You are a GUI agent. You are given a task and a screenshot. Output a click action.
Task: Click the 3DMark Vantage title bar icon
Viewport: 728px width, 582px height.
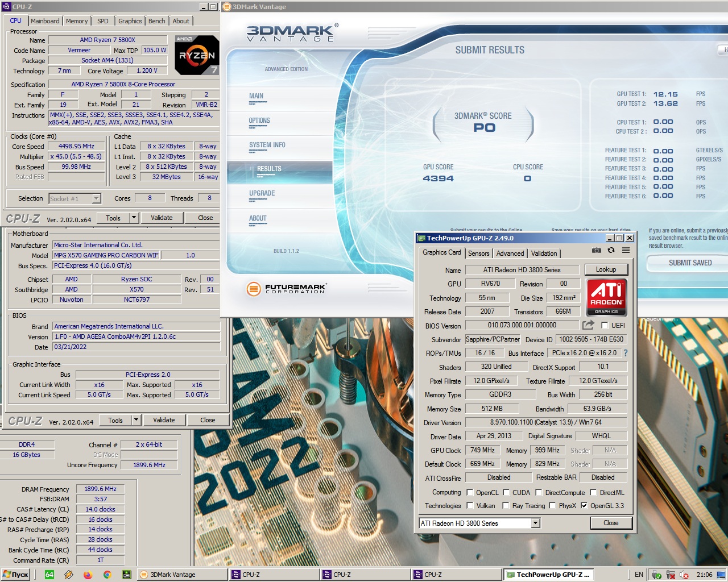point(226,7)
